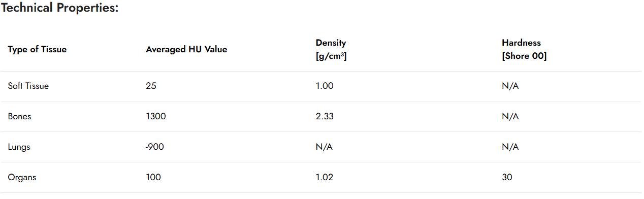Click the Bones hardness N/A cell

click(x=510, y=116)
